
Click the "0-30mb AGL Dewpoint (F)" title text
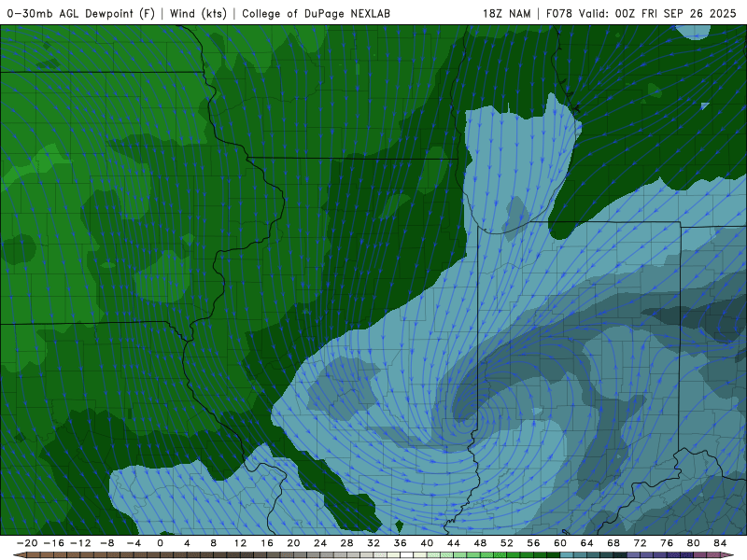81,13
